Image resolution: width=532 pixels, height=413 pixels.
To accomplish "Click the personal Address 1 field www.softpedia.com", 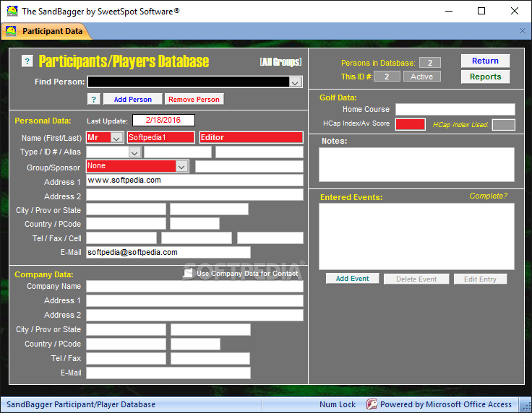I will click(x=194, y=181).
